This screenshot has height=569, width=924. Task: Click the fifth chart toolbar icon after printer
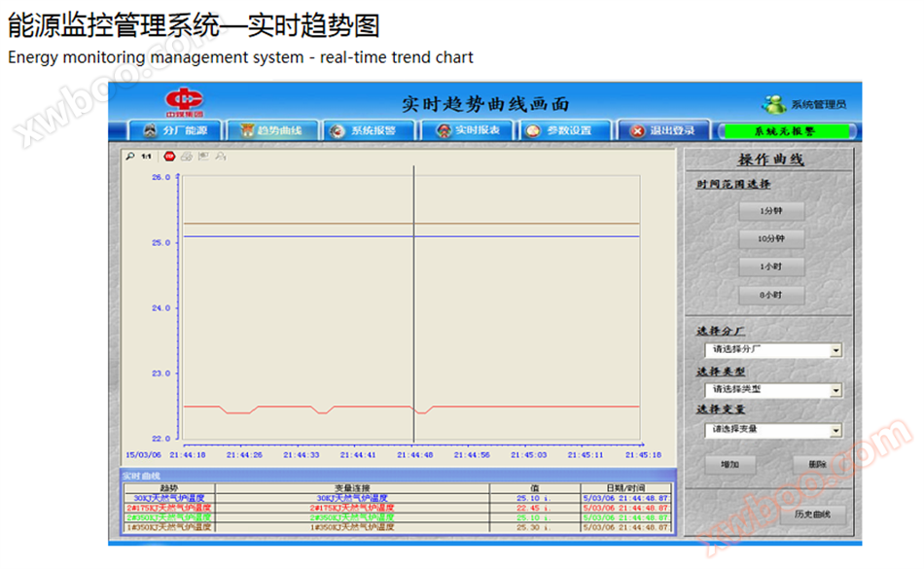[x=203, y=156]
